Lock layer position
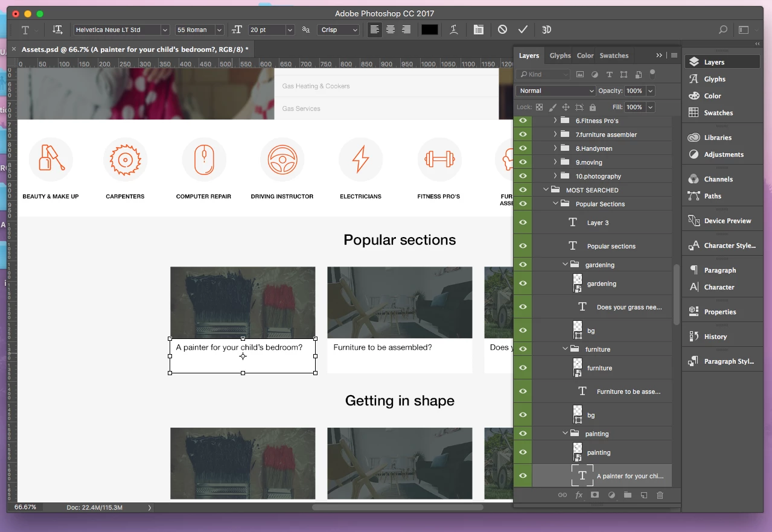The image size is (772, 532). [x=566, y=107]
